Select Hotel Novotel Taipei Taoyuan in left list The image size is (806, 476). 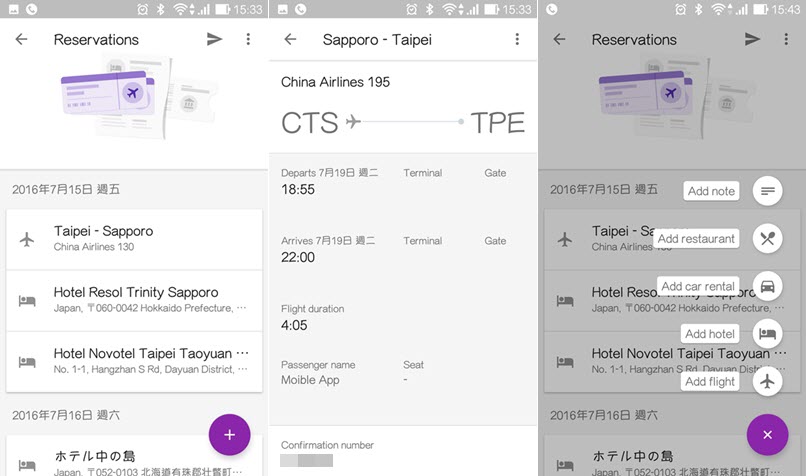[x=134, y=361]
